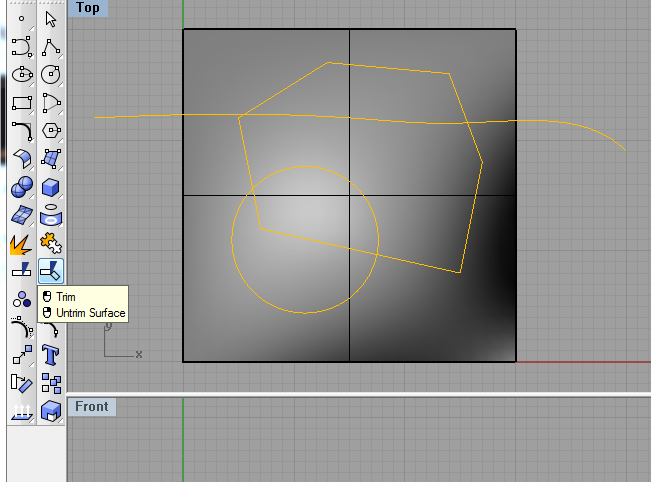This screenshot has width=651, height=482.
Task: Open the Set CPlane tool
Action: [22, 411]
